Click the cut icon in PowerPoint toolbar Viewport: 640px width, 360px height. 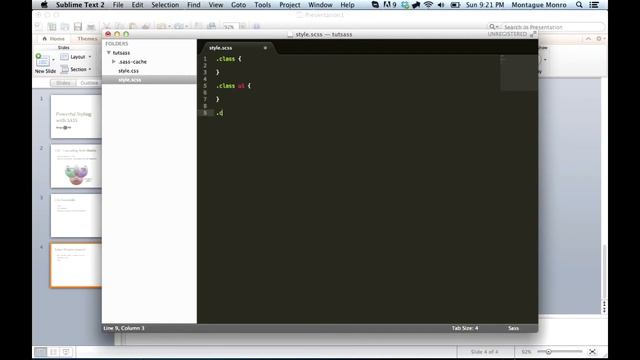click(107, 27)
